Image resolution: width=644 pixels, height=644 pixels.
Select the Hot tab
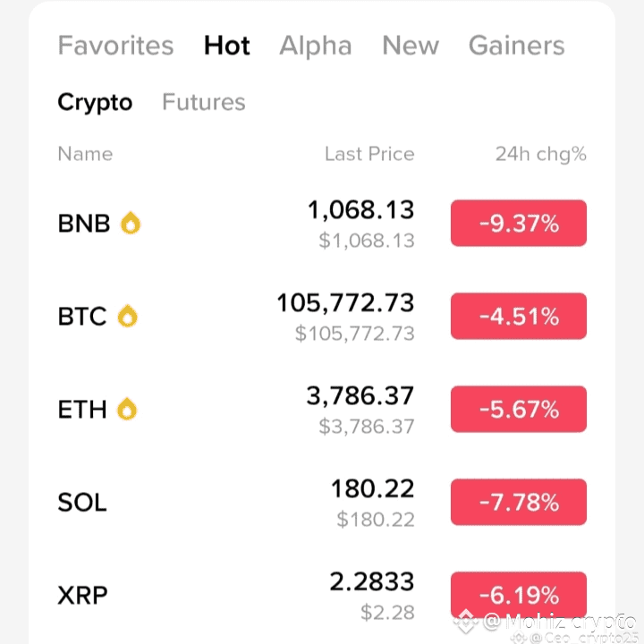tap(227, 46)
